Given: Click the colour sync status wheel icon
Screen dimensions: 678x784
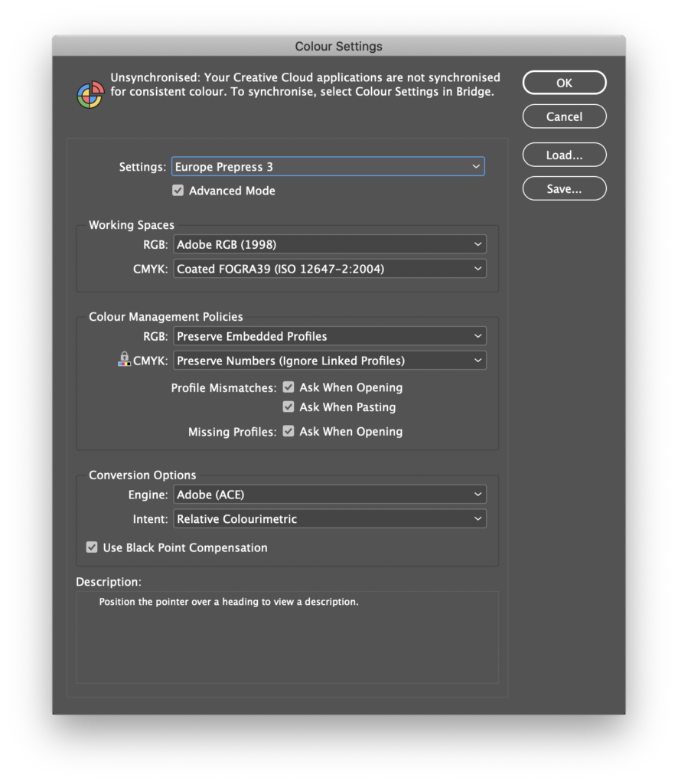Looking at the screenshot, I should coord(90,94).
